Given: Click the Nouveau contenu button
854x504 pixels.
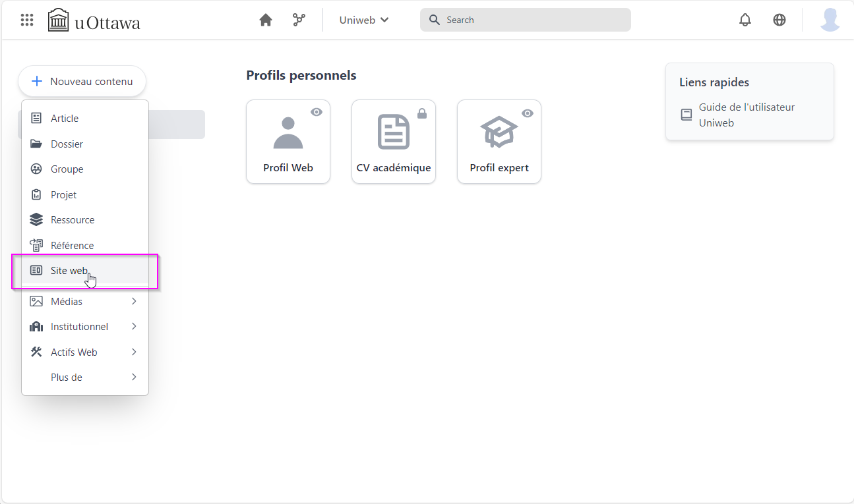Looking at the screenshot, I should [x=82, y=82].
